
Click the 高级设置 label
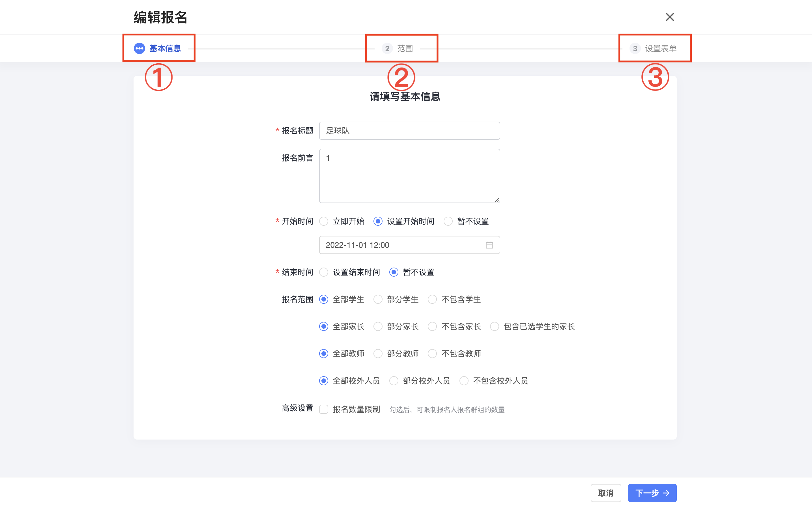click(297, 408)
